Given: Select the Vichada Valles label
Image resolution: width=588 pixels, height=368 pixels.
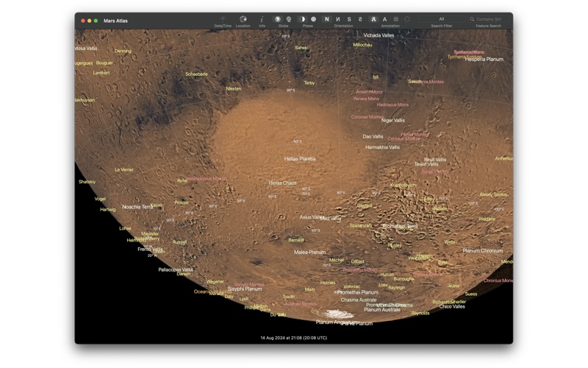Looking at the screenshot, I should tap(379, 35).
